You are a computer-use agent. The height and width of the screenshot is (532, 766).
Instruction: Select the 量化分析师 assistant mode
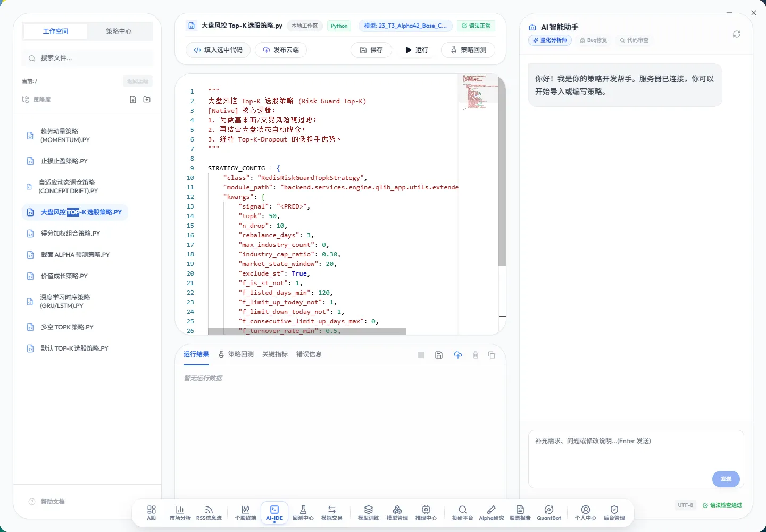click(550, 40)
